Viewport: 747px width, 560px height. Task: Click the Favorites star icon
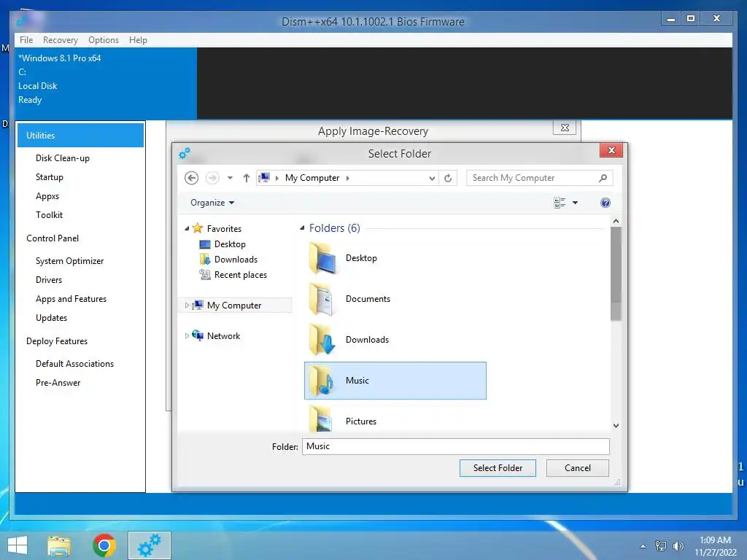click(198, 228)
